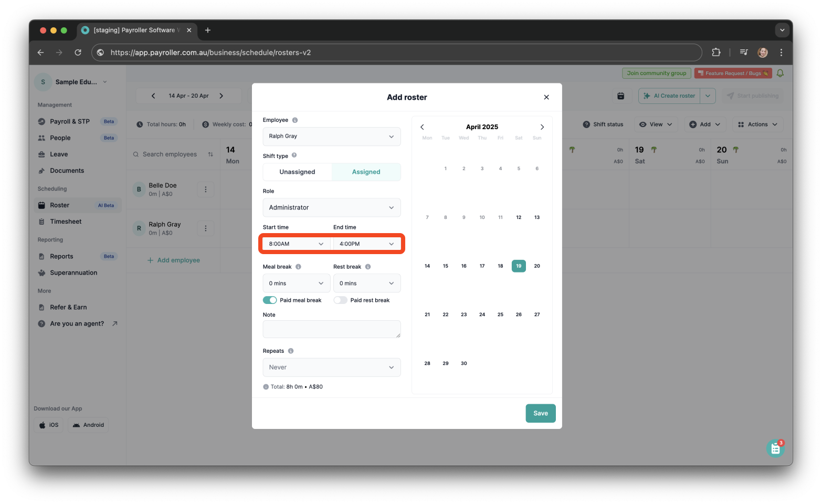The width and height of the screenshot is (822, 504).
Task: Enable the Paid rest break toggle
Action: 340,300
